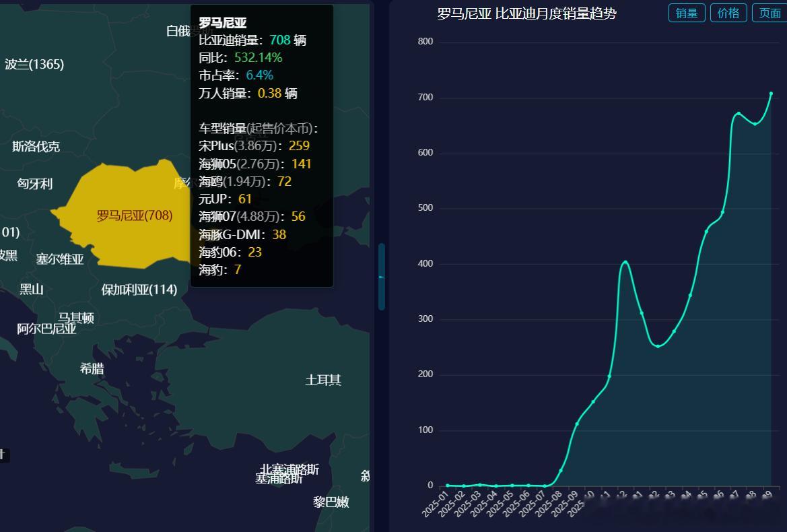
Task: Click 比亚迪销量: 708 辆 in the tooltip
Action: point(252,40)
